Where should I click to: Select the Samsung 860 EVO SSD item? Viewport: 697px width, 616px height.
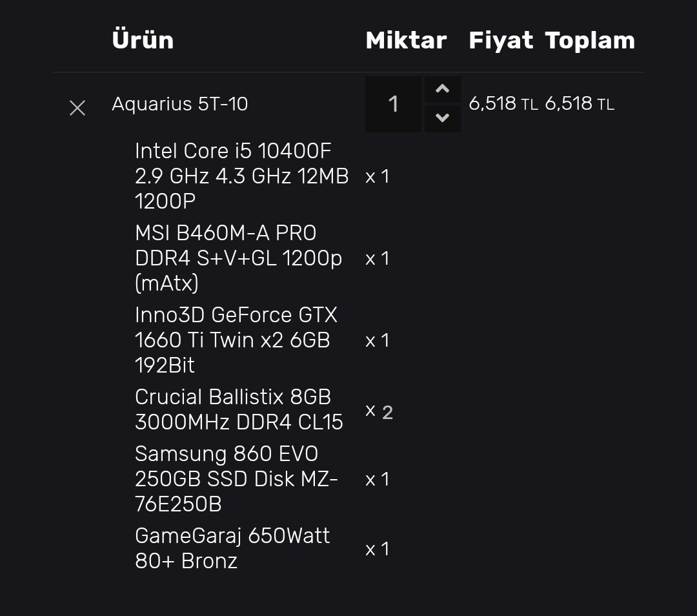[x=236, y=478]
